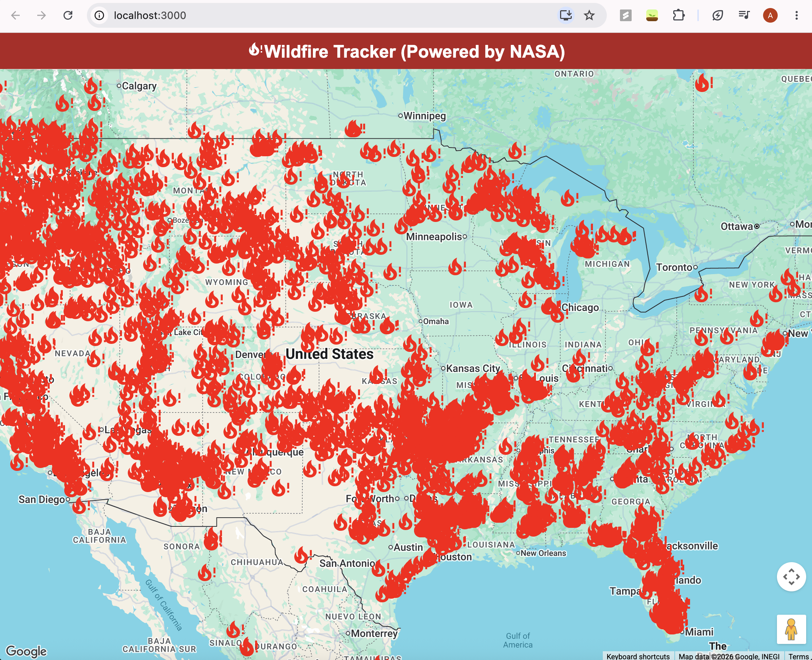Open the Chrome three-dot menu
812x660 pixels.
(x=796, y=15)
